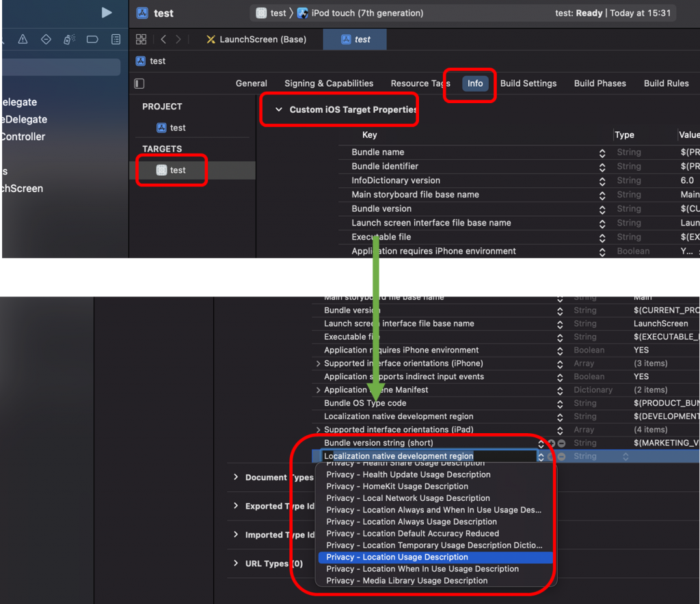Select Main storyboard file base name row
Viewport: 700px width, 604px height.
pos(520,195)
